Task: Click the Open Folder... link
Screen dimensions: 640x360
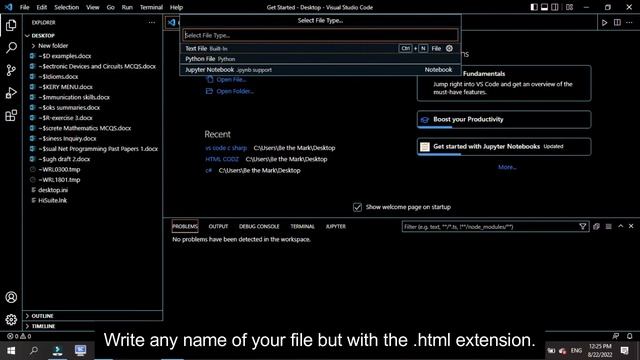Action: click(235, 91)
